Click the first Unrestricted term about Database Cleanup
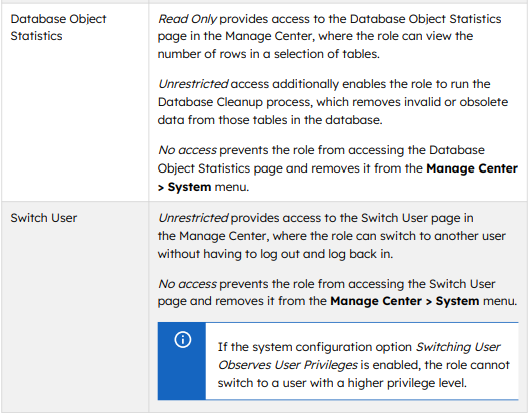This screenshot has width=530, height=413. click(x=193, y=84)
